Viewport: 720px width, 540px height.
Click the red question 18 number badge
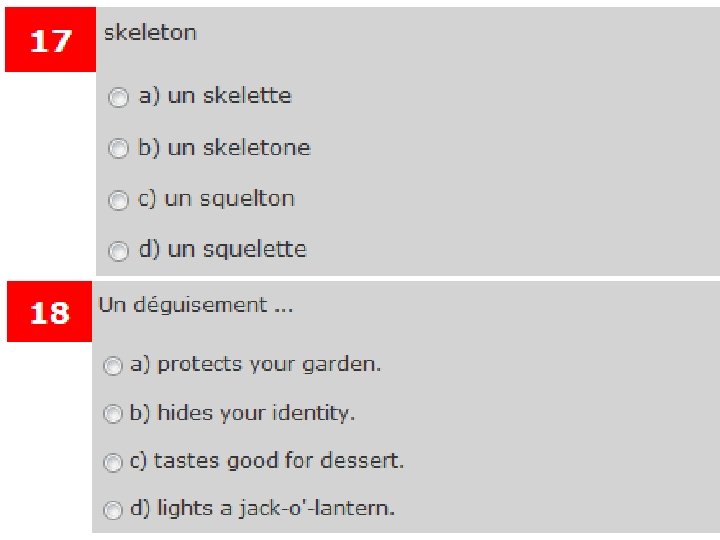(50, 313)
